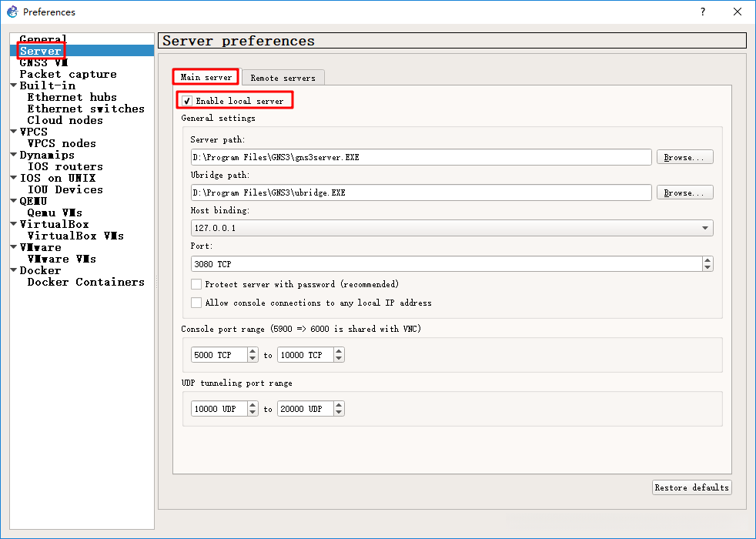Image resolution: width=756 pixels, height=539 pixels.
Task: Open GNS3 VM preferences
Action: coord(43,62)
